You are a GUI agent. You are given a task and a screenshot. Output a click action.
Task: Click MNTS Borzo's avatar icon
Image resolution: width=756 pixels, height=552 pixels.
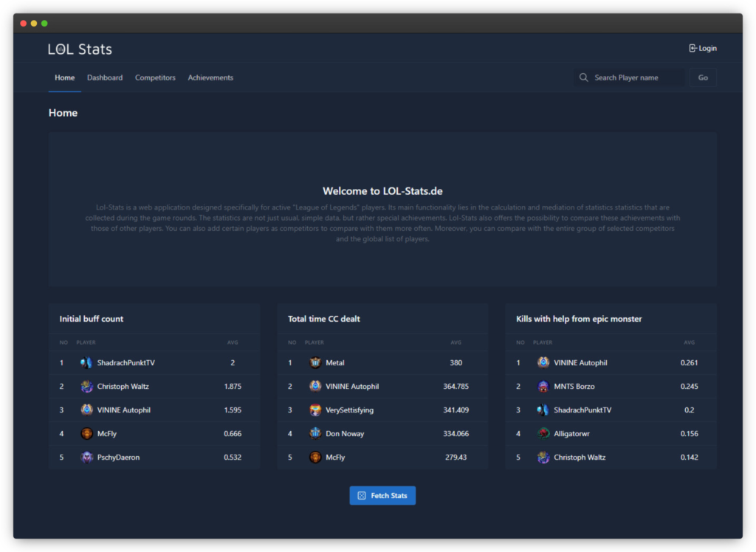[x=543, y=387]
